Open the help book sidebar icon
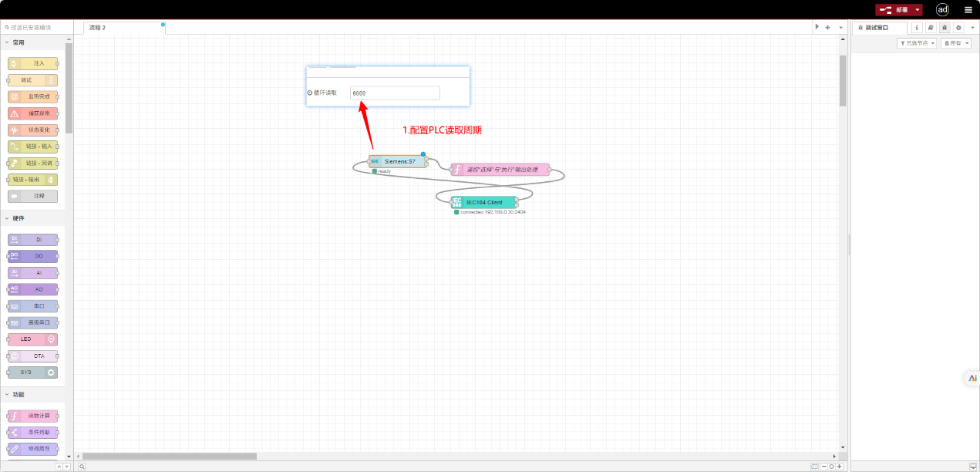Viewport: 980px width, 472px height. tap(931, 28)
